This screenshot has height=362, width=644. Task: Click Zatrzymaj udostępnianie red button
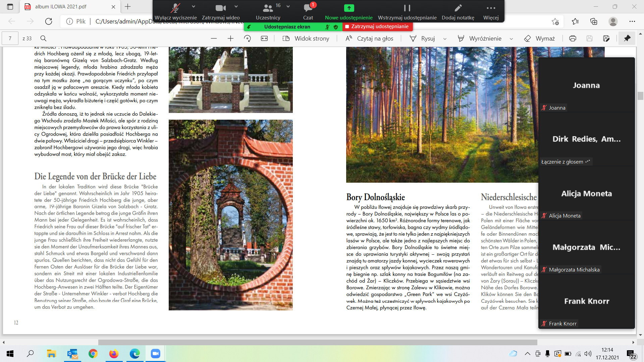(x=377, y=26)
